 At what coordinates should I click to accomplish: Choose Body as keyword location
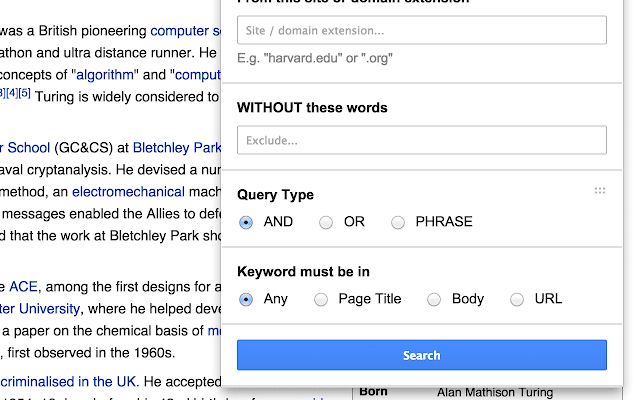coord(434,299)
